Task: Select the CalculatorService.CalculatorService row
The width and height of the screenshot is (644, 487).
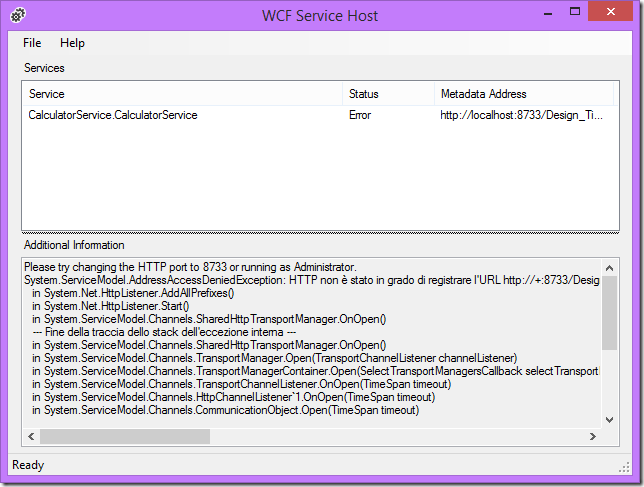Action: 113,115
